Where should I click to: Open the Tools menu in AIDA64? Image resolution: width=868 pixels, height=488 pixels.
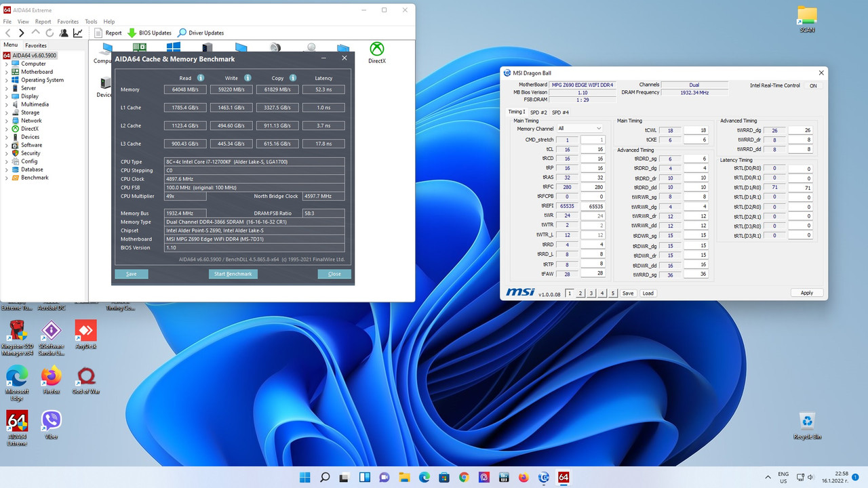pyautogui.click(x=91, y=22)
